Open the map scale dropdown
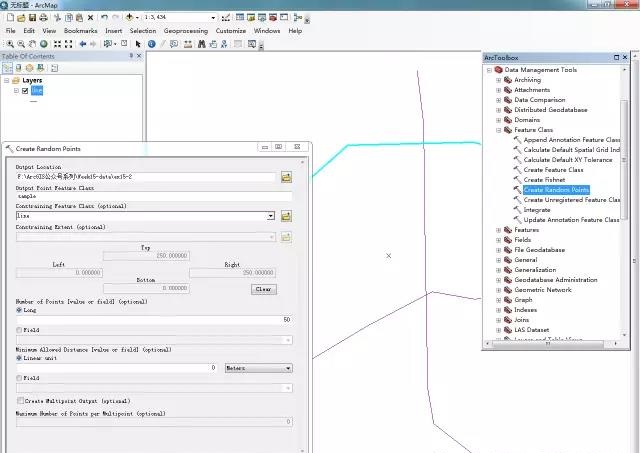 click(213, 18)
